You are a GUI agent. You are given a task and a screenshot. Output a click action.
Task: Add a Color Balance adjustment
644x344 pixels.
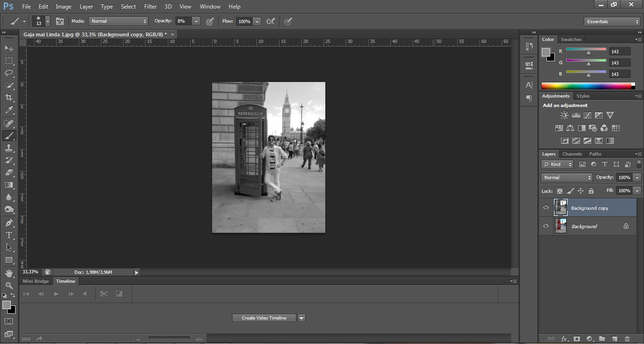570,128
